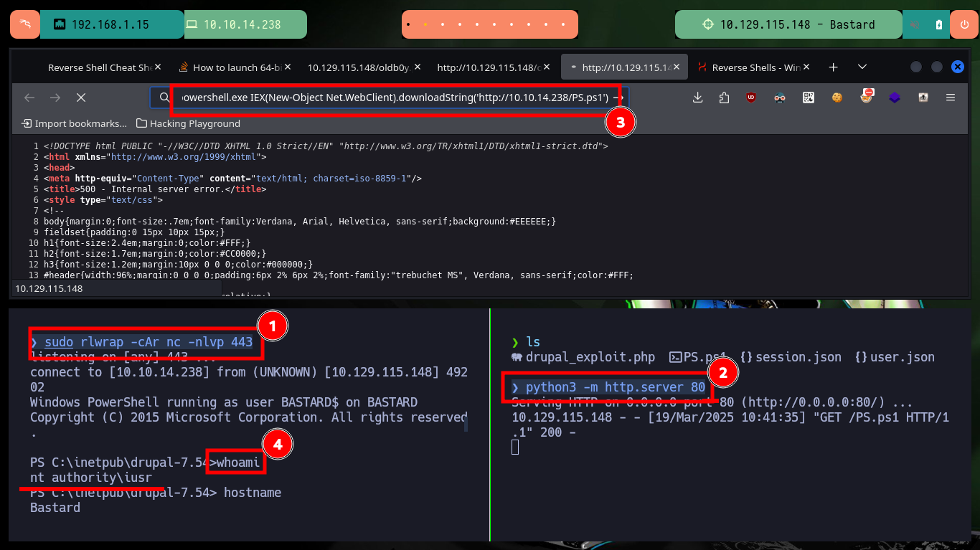The width and height of the screenshot is (980, 550).
Task: Go forward using the browser forward arrow
Action: 55,98
